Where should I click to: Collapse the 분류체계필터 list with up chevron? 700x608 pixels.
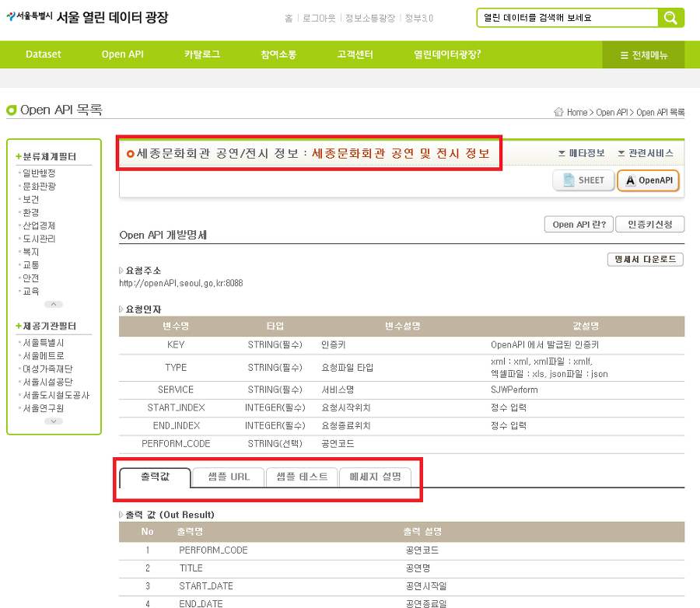(54, 305)
